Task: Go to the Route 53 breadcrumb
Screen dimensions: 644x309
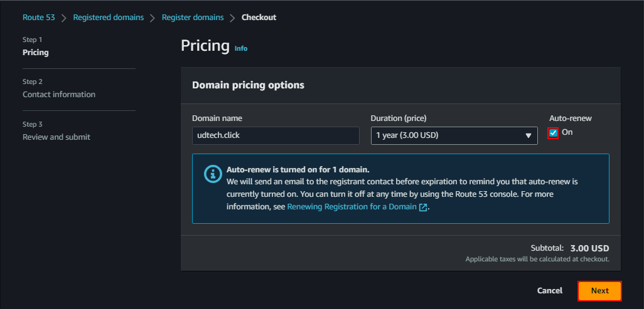Action: [x=39, y=18]
